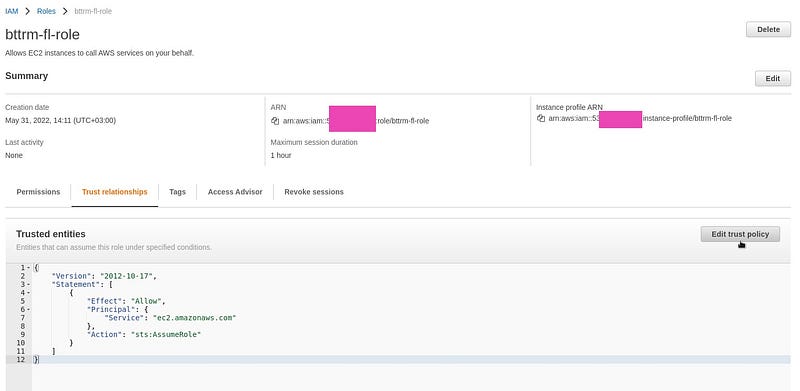
Task: Click the Edit trust policy button
Action: (740, 234)
